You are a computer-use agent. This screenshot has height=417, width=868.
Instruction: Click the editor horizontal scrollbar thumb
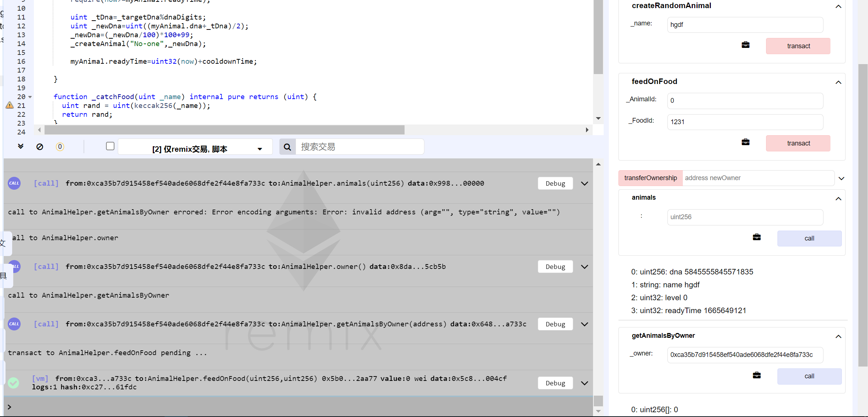[x=225, y=130]
